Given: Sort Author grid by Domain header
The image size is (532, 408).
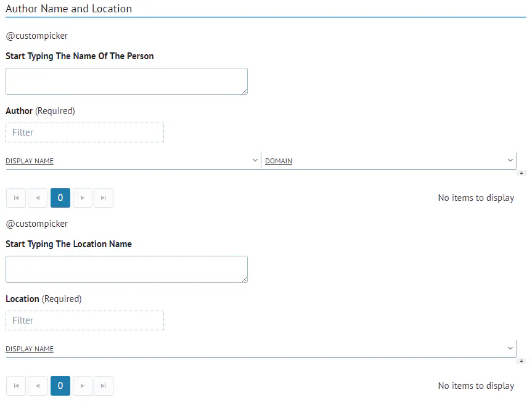Looking at the screenshot, I should click(279, 161).
